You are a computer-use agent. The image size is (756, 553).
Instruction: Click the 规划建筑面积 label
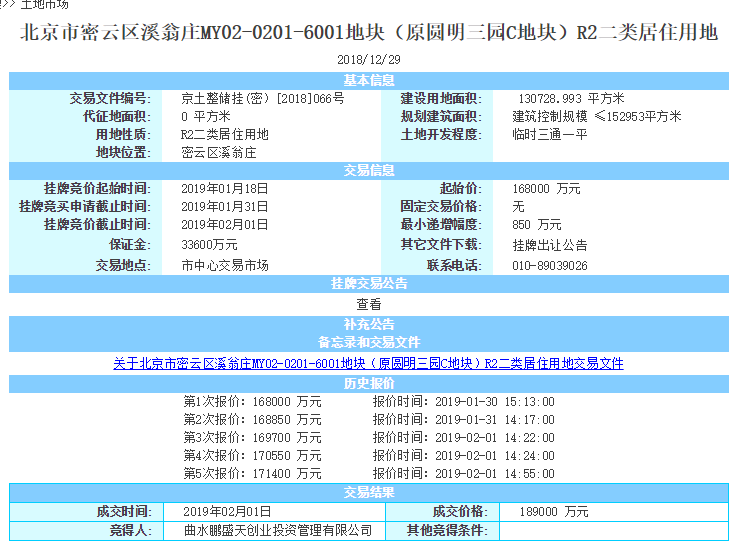(x=441, y=117)
